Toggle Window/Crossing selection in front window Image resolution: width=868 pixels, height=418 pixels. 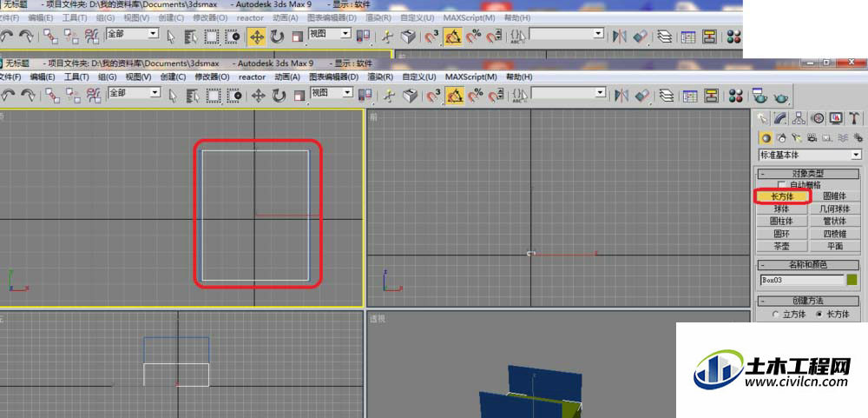point(234,96)
